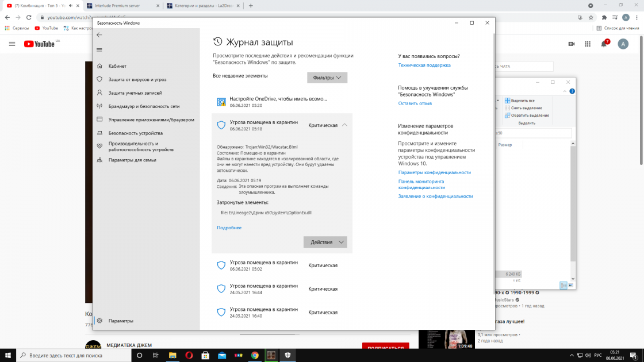Open Параметры для семьи section
644x362 pixels.
(x=132, y=160)
